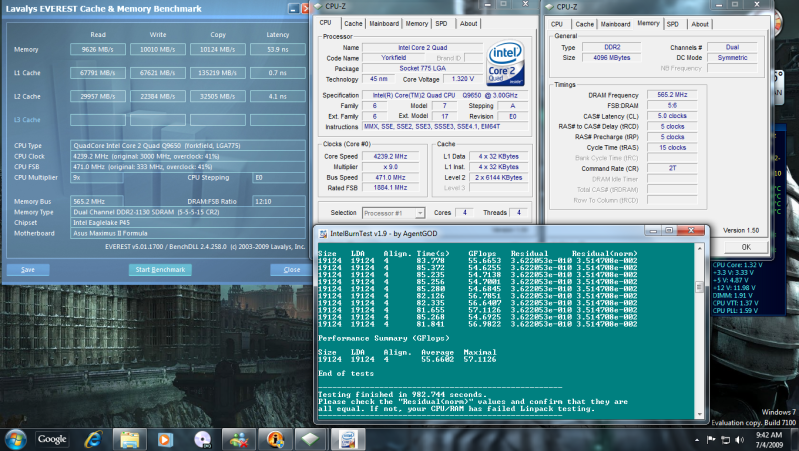Click Start Benchmark in EVEREST
This screenshot has height=451, width=799.
[160, 270]
